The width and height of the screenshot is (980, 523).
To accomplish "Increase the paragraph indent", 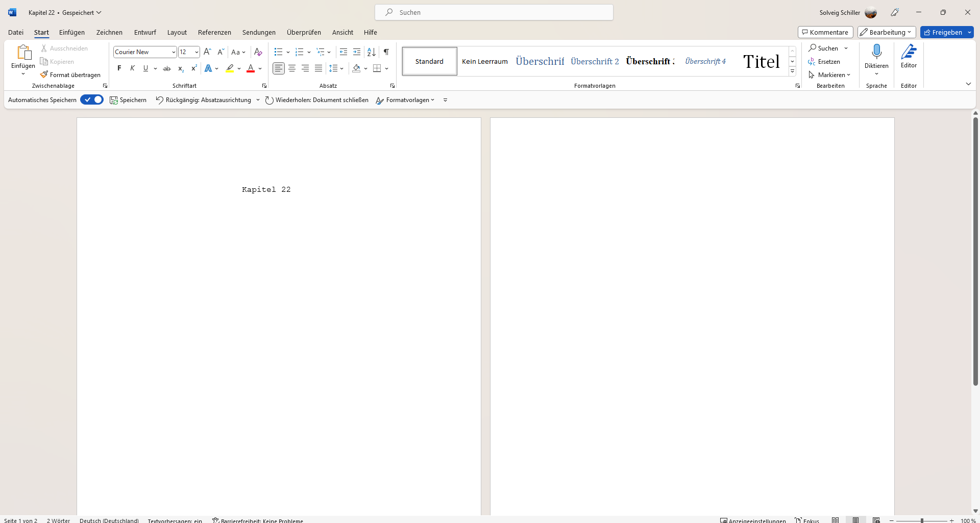I will [357, 52].
